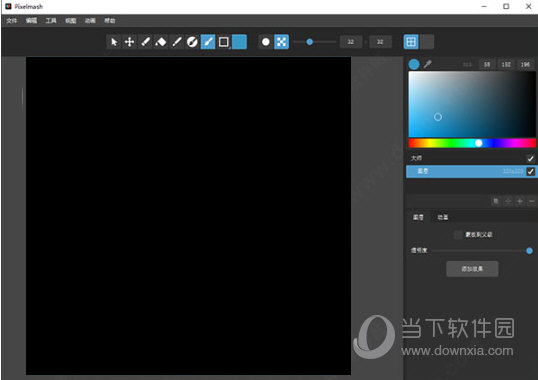Open the first menu bar item
This screenshot has height=380, width=538.
coord(11,21)
